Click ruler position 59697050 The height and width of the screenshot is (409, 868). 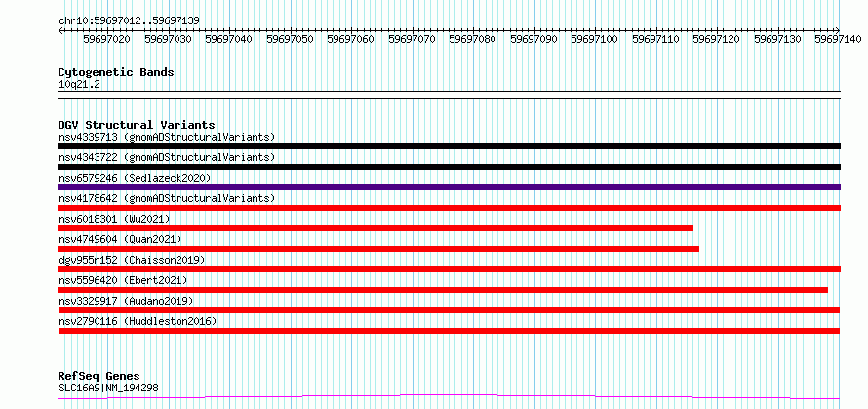(290, 39)
